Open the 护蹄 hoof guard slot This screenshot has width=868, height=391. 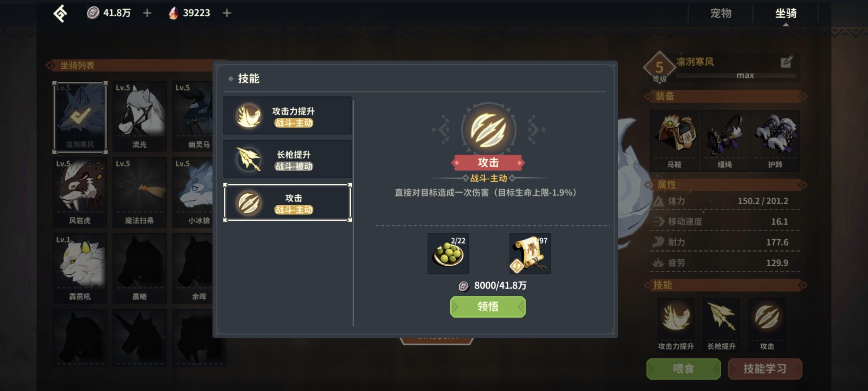click(x=775, y=140)
